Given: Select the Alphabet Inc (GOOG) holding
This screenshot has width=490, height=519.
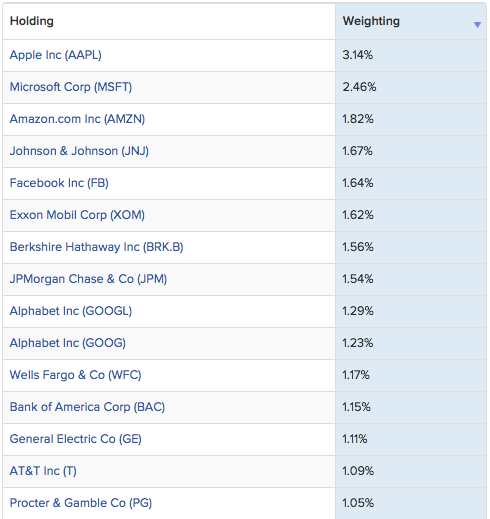Looking at the screenshot, I should 68,343.
